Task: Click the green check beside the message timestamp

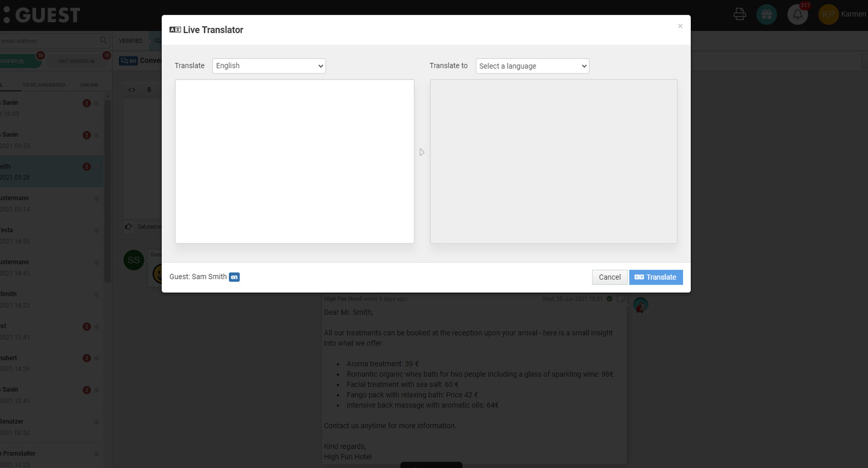Action: pyautogui.click(x=609, y=299)
